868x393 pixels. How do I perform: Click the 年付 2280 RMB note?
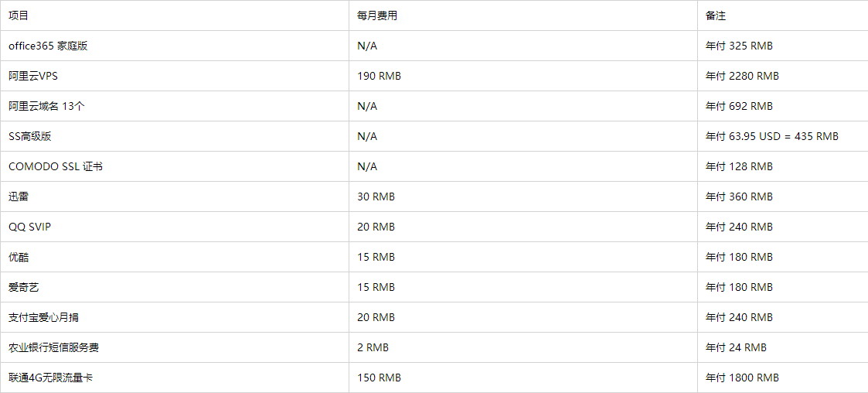click(742, 76)
